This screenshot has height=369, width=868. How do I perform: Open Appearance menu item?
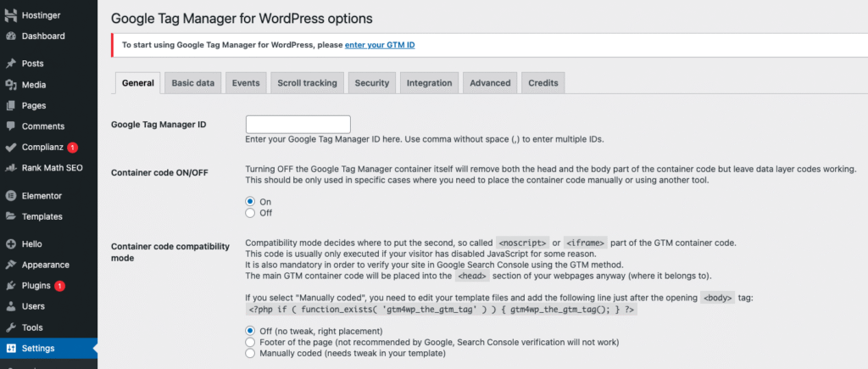(48, 265)
